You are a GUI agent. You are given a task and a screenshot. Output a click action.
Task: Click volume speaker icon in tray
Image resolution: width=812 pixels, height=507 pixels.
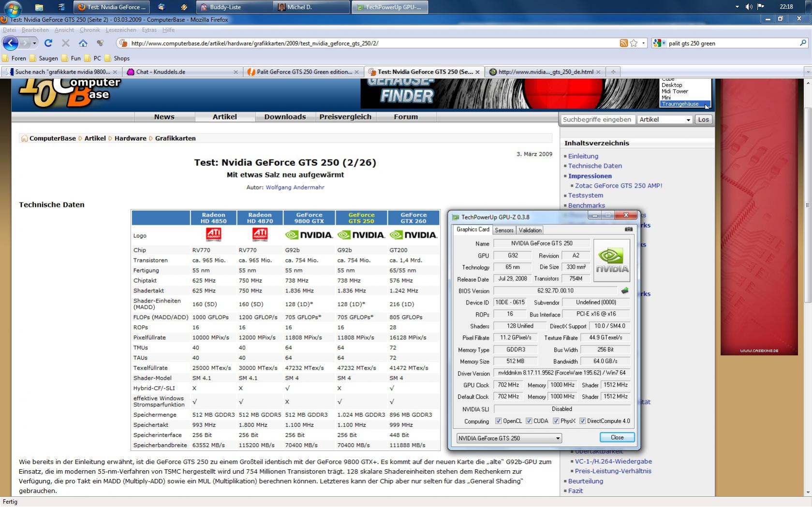click(x=749, y=7)
